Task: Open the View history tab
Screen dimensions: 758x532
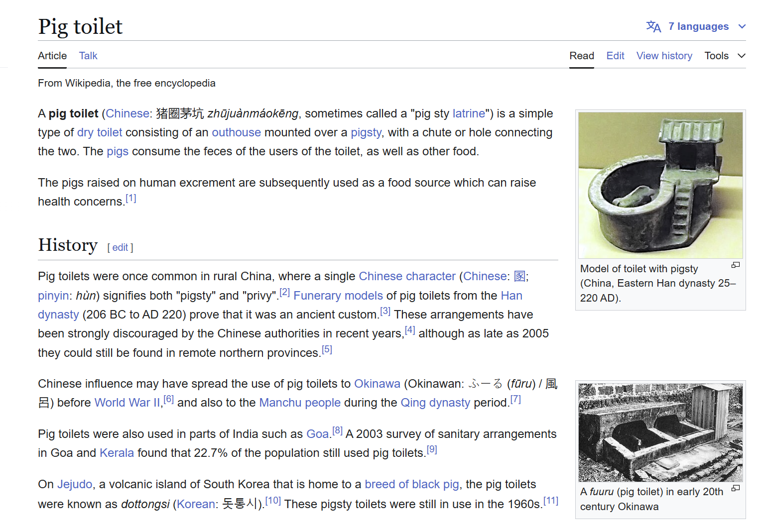Action: pyautogui.click(x=664, y=56)
